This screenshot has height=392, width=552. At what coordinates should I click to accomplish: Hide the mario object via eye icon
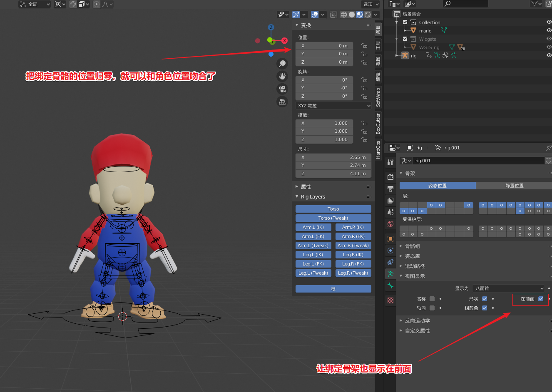pyautogui.click(x=549, y=30)
